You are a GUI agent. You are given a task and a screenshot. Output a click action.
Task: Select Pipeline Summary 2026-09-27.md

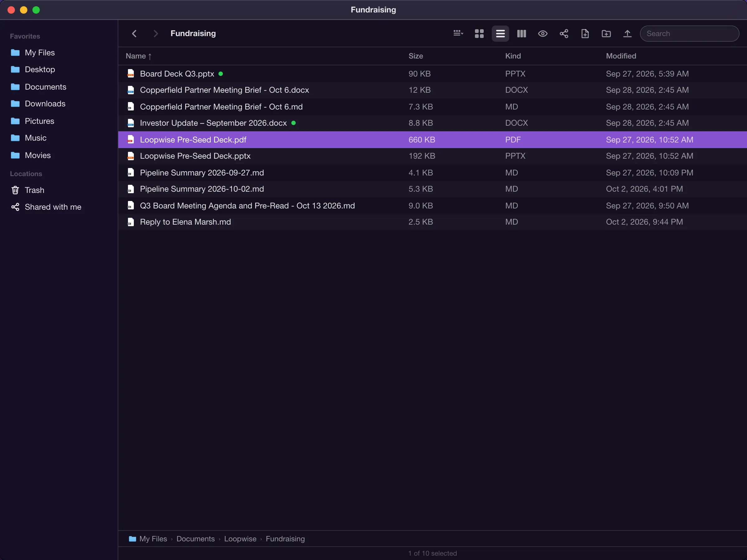click(x=432, y=172)
